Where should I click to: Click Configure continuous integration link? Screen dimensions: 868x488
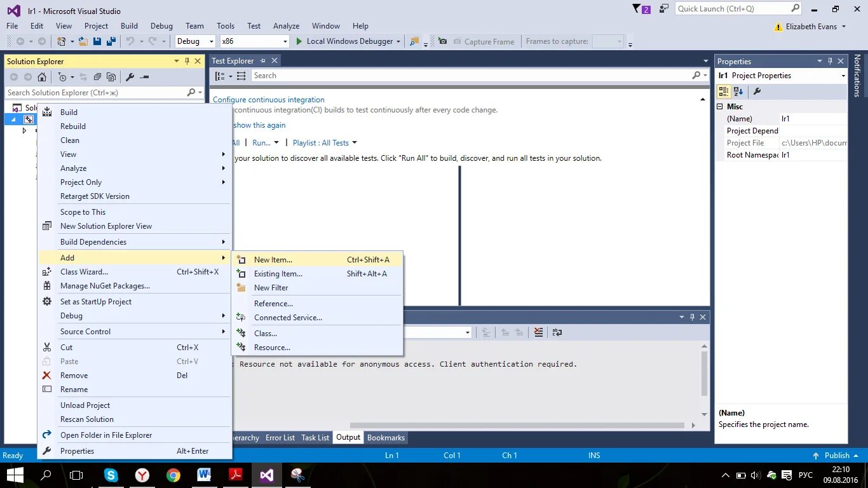coord(269,100)
